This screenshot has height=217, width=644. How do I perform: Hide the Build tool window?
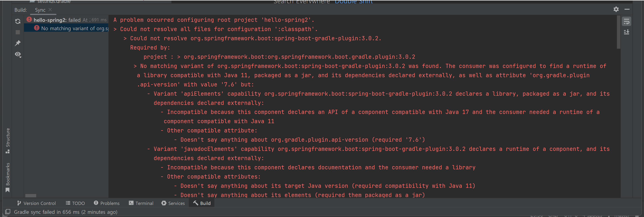pos(627,9)
